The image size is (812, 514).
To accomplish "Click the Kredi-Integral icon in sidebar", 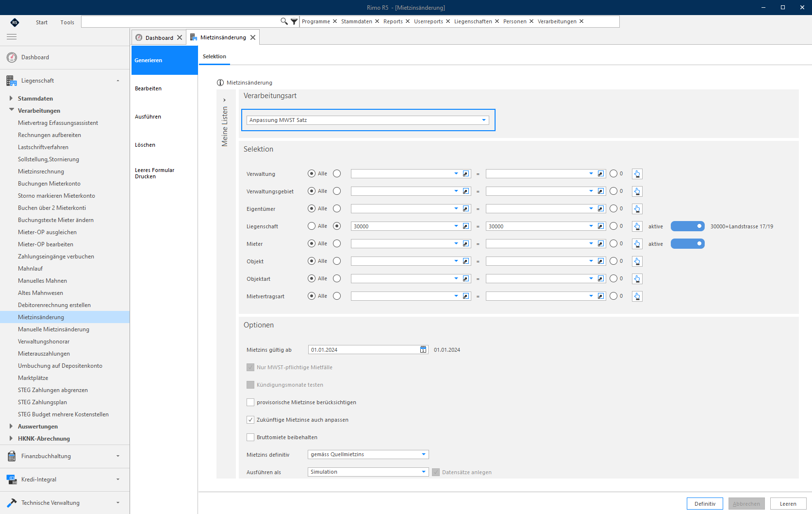I will point(12,480).
